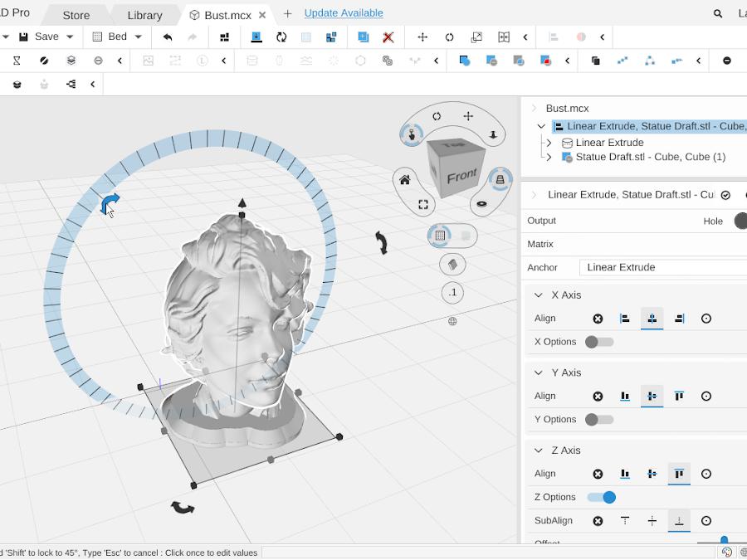Switch to the Store tab

pyautogui.click(x=76, y=14)
